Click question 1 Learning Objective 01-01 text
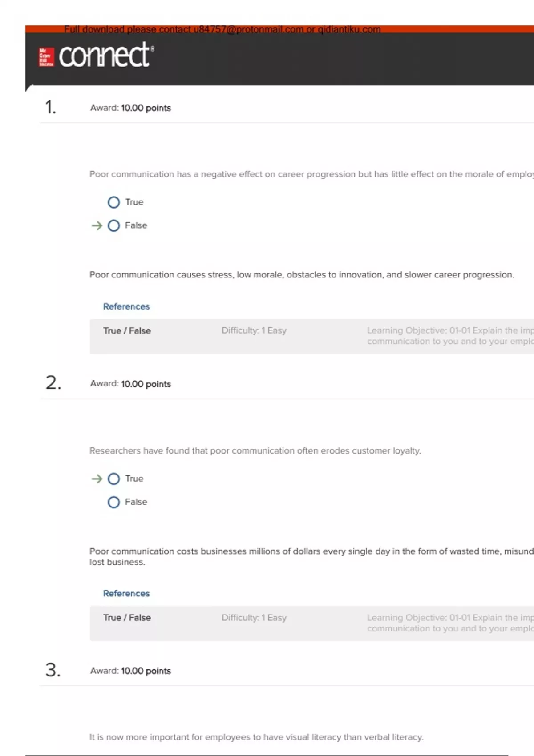This screenshot has width=534, height=756. point(449,336)
